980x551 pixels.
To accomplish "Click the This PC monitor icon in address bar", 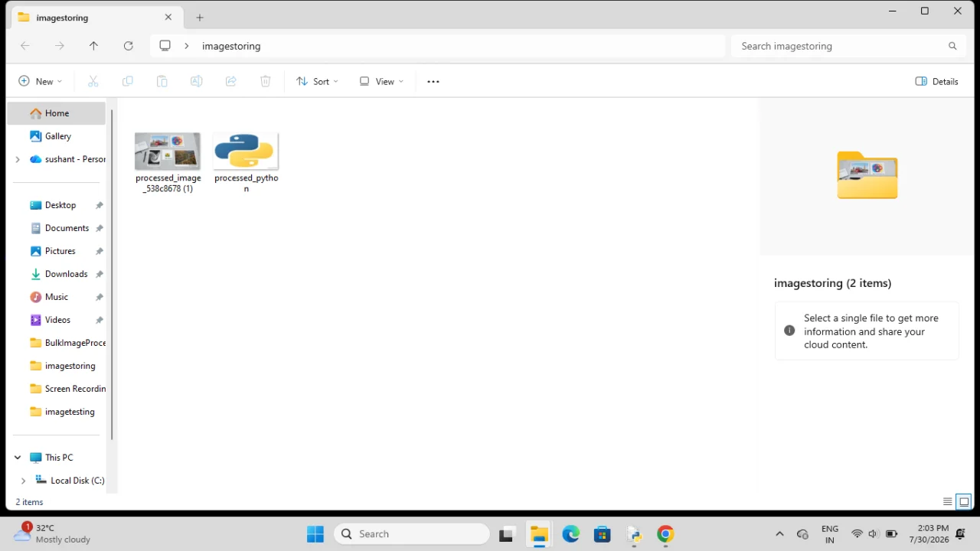I will coord(165,46).
